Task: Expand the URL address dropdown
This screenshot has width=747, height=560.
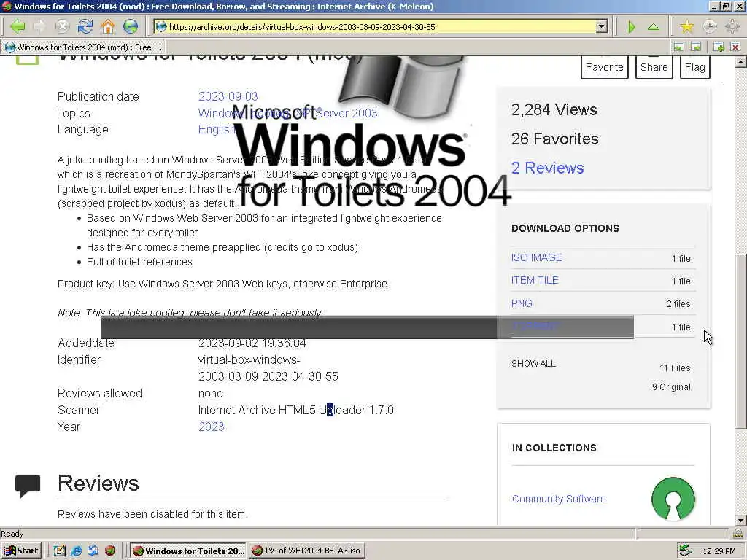Action: tap(602, 27)
